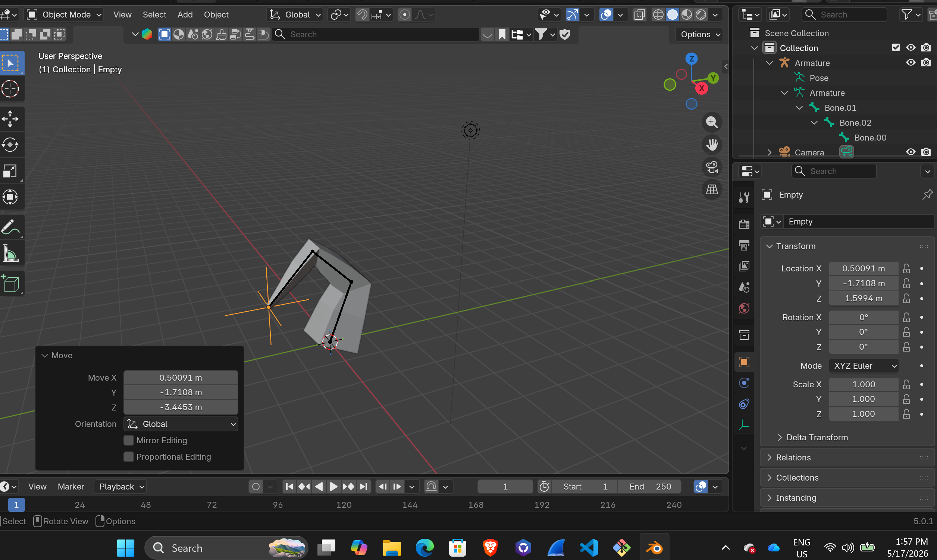937x560 pixels.
Task: Activate the Select Box tool
Action: (x=10, y=63)
